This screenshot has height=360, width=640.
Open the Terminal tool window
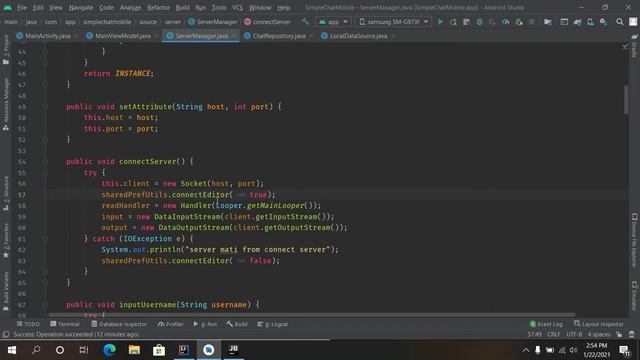[x=64, y=324]
